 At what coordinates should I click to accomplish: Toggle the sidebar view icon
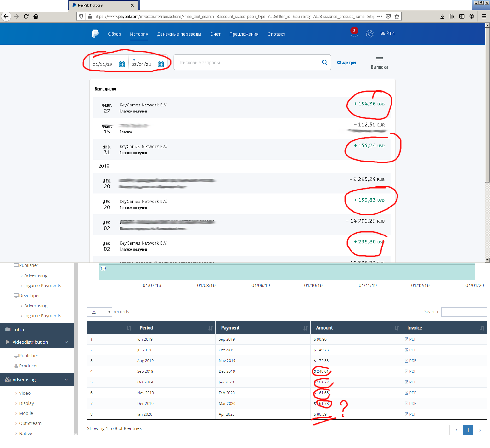click(462, 16)
